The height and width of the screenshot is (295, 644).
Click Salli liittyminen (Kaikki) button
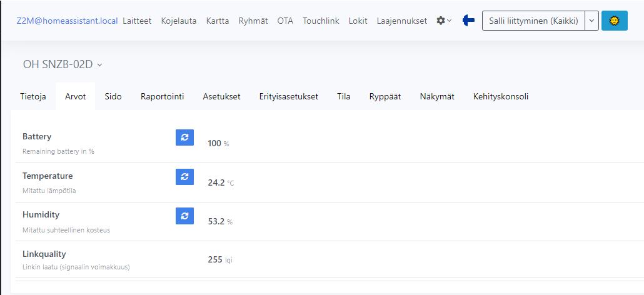533,21
